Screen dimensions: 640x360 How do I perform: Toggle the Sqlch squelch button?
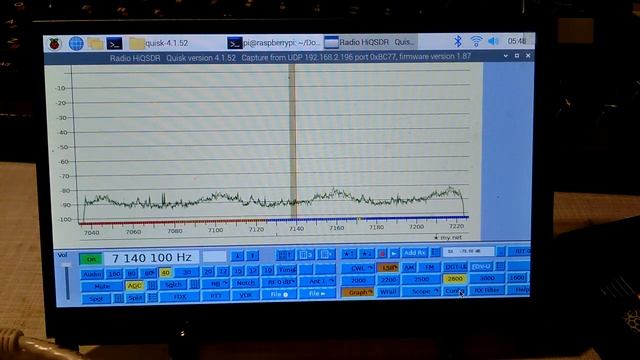click(x=173, y=285)
